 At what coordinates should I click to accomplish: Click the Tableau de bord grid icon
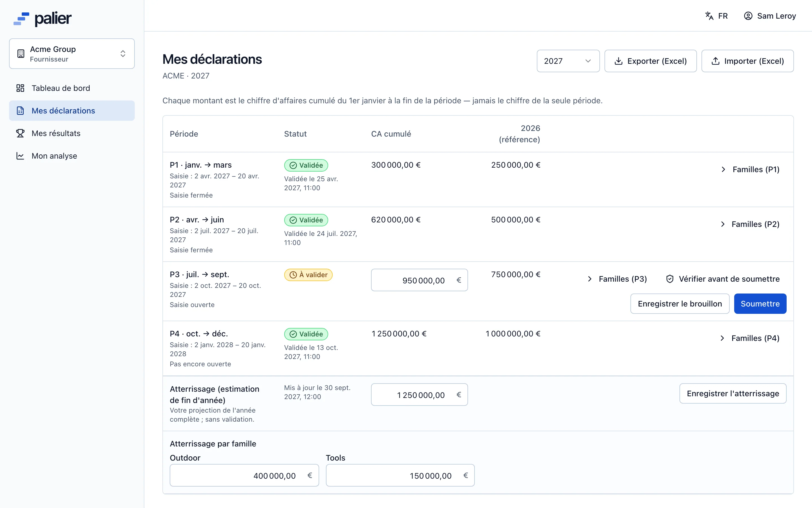pyautogui.click(x=20, y=88)
